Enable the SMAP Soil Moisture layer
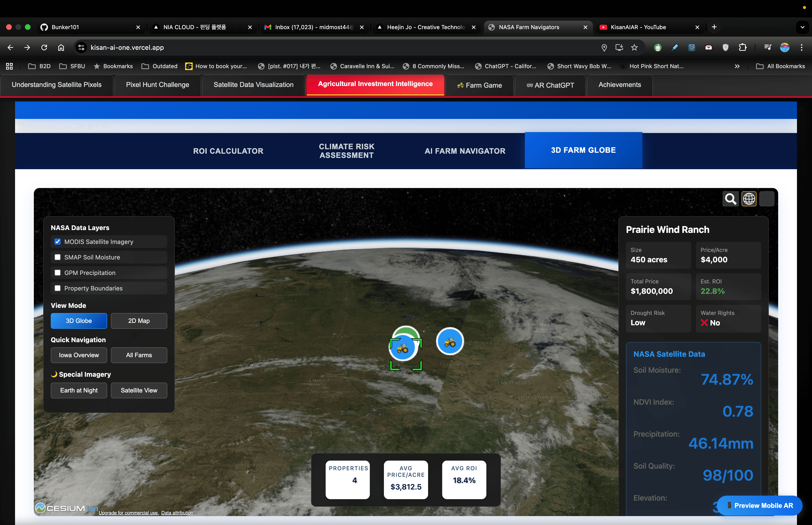This screenshot has width=812, height=525. point(58,257)
